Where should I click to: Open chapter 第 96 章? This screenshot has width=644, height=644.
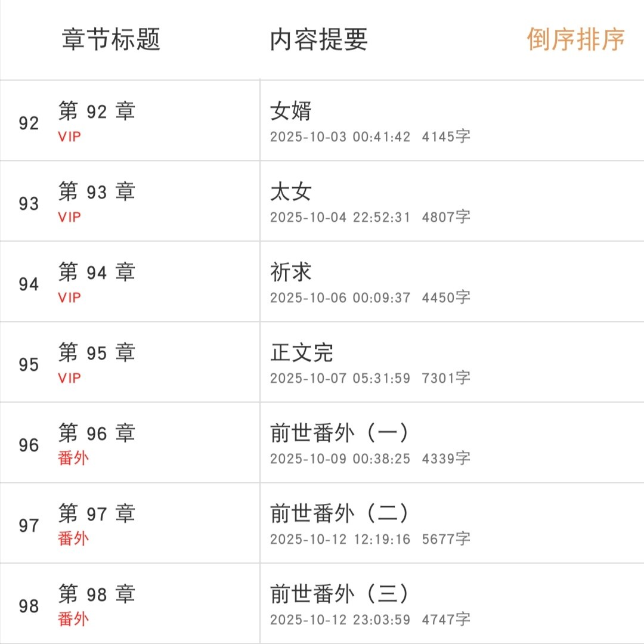point(97,434)
